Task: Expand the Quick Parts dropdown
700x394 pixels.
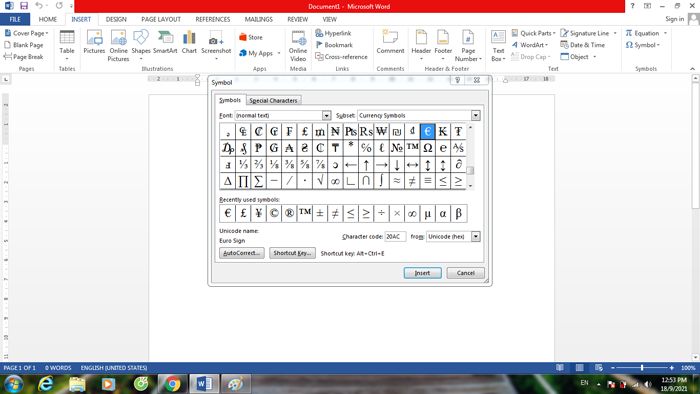Action: [554, 33]
